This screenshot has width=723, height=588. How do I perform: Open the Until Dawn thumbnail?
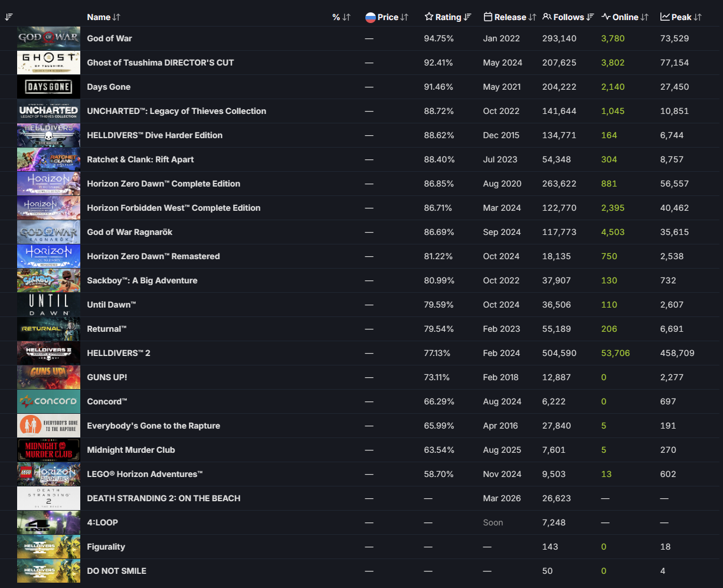click(x=48, y=305)
